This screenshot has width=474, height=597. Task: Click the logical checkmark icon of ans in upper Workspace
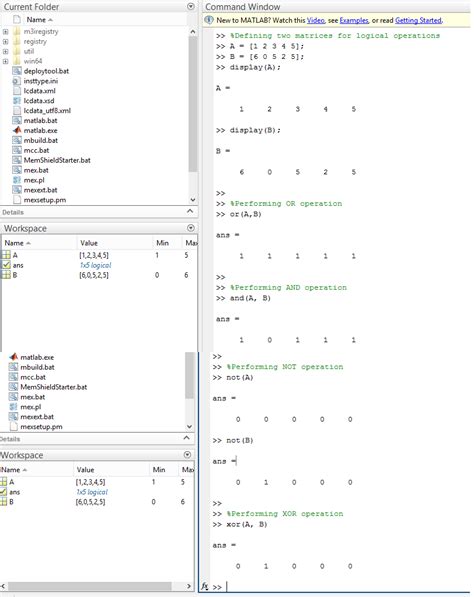[x=6, y=265]
